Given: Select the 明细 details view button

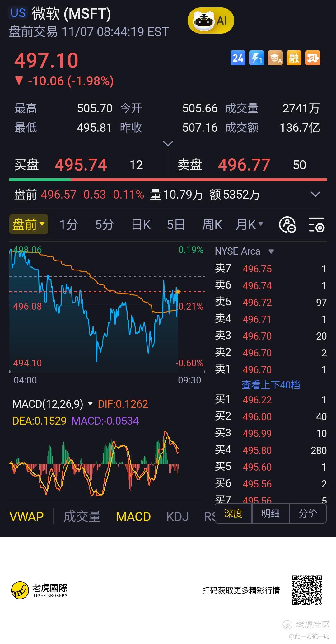Looking at the screenshot, I should click(271, 513).
